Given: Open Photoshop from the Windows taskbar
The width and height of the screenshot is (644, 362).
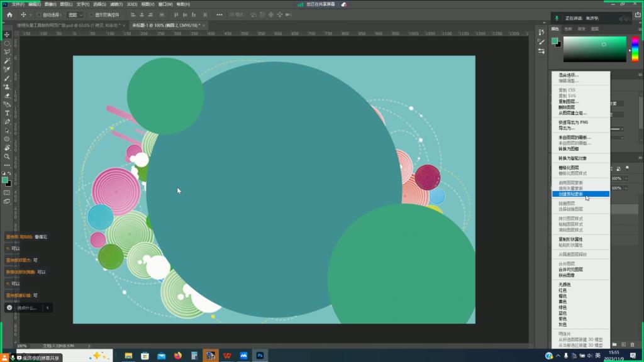Looking at the screenshot, I should (259, 356).
